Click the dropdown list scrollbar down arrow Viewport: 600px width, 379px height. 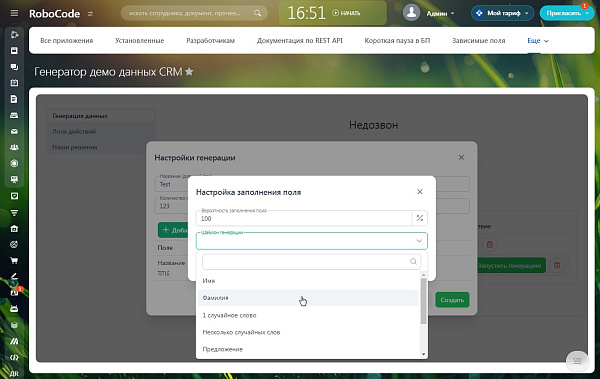point(424,354)
